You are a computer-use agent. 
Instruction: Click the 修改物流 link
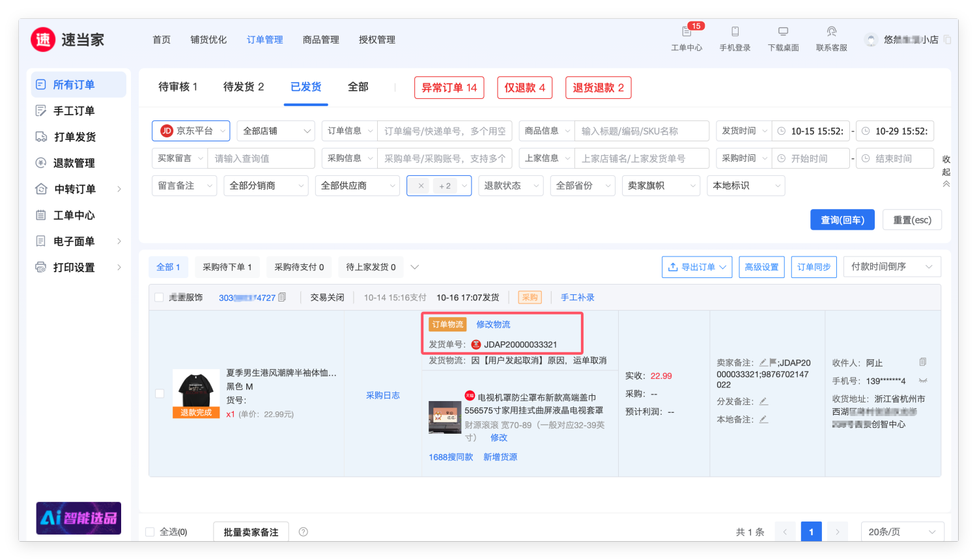(493, 324)
